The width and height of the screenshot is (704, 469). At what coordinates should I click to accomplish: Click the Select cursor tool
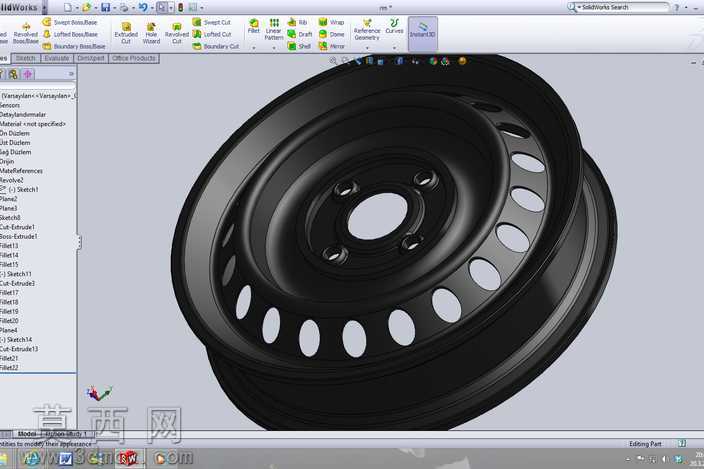(162, 7)
